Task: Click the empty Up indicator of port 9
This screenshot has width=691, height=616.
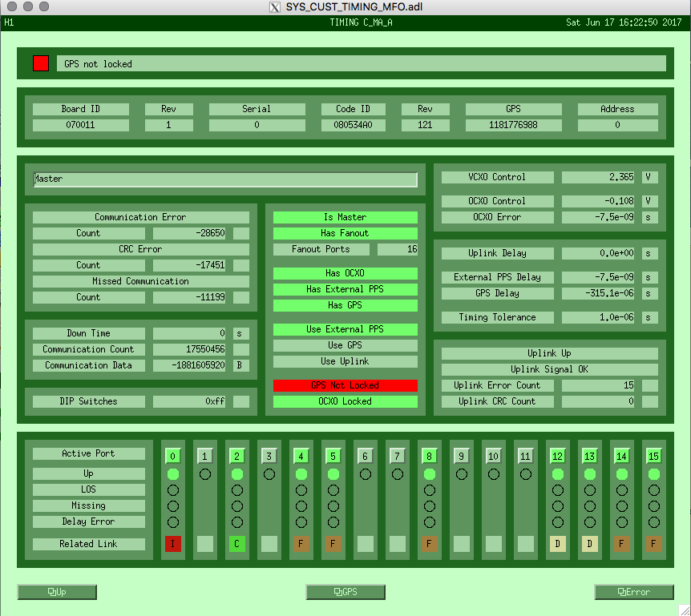Action: click(462, 474)
